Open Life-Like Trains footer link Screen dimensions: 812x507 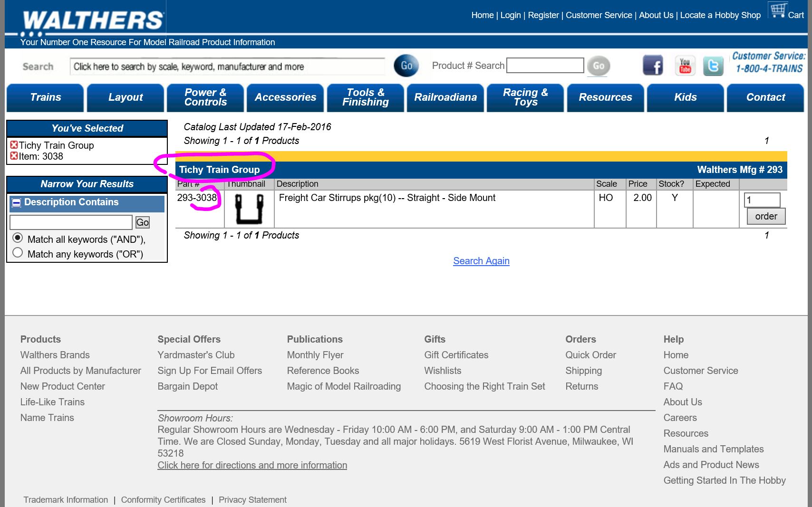point(52,402)
